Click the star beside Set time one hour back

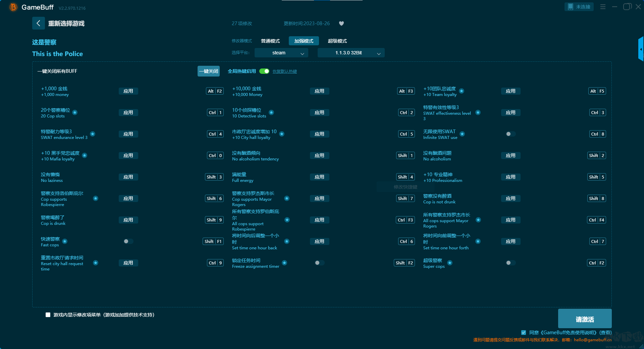tap(287, 241)
